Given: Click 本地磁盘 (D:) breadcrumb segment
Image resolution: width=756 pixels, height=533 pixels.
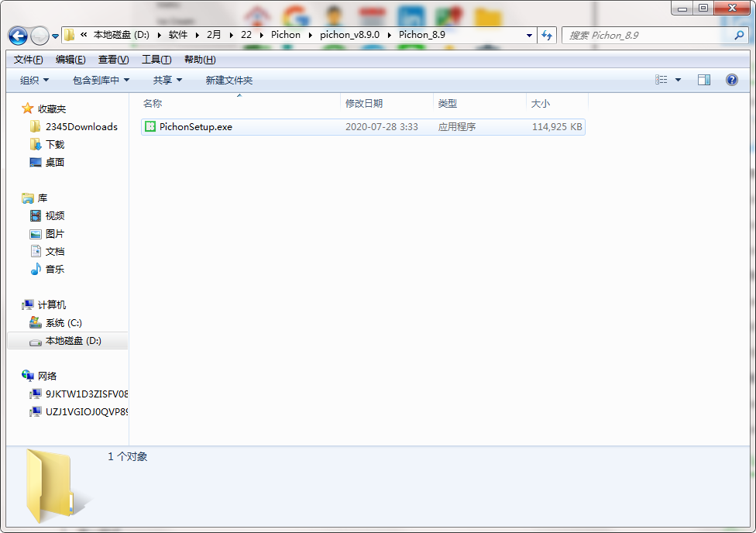Looking at the screenshot, I should click(121, 35).
